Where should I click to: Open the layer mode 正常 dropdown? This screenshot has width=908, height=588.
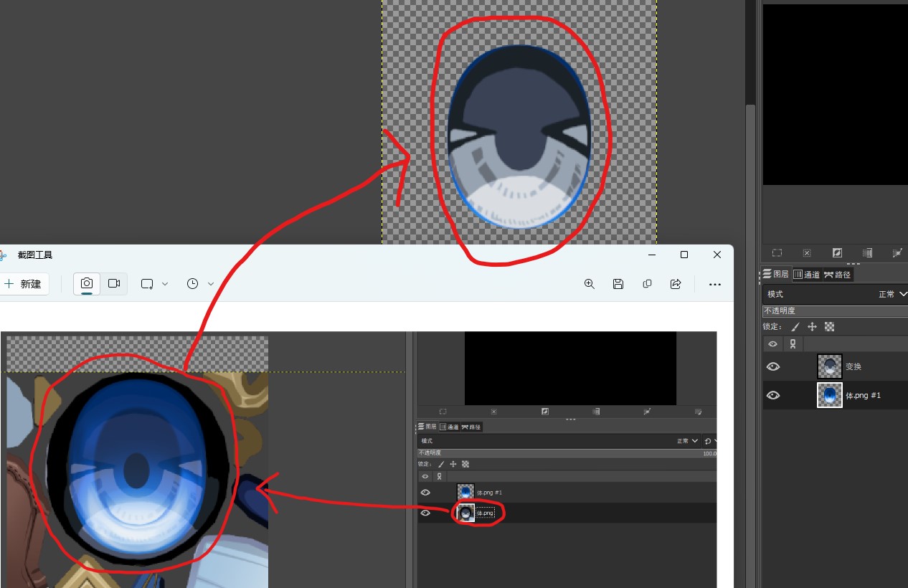pos(892,294)
